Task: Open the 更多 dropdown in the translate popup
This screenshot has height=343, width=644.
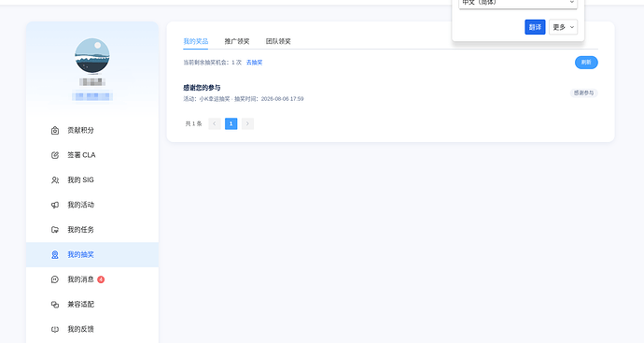Action: (563, 27)
